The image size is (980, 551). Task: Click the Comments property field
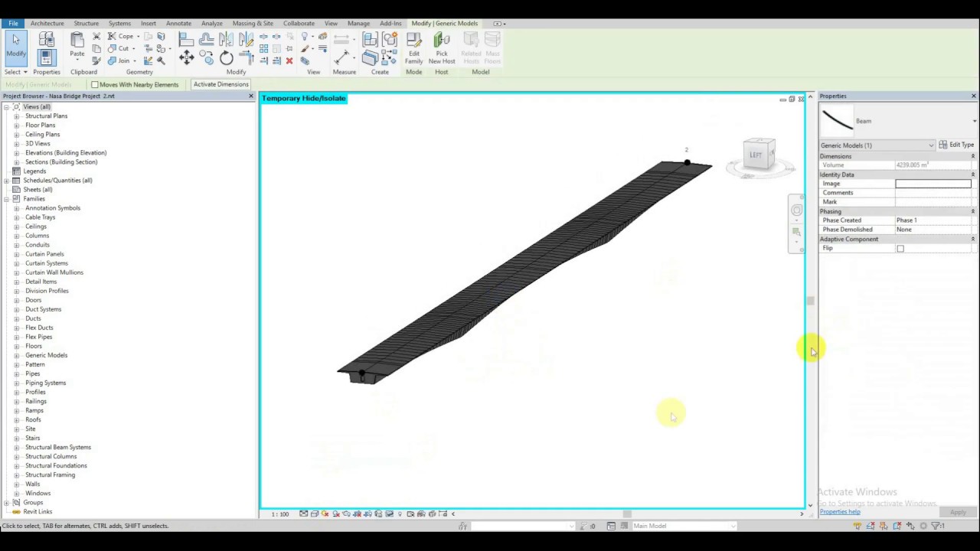(933, 193)
